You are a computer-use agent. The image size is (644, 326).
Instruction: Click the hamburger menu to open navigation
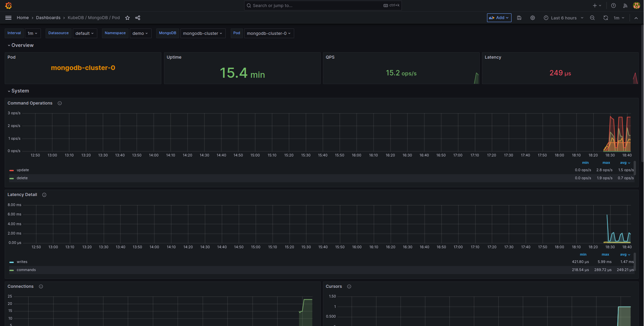(x=8, y=18)
